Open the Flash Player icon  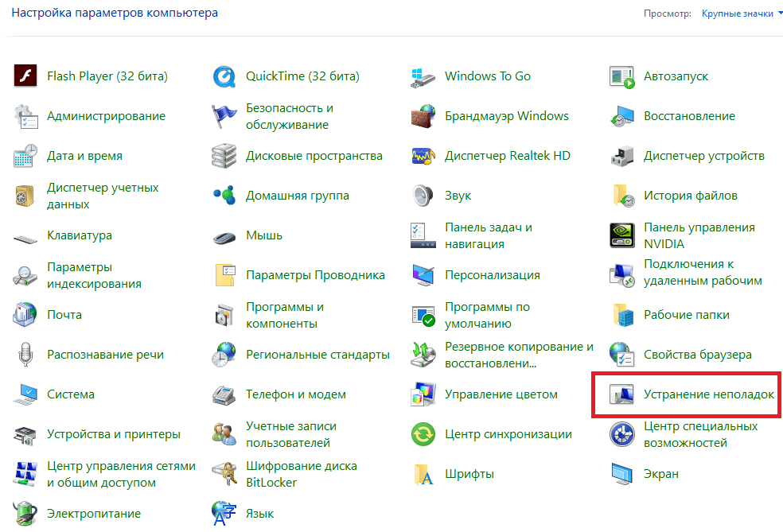point(25,76)
